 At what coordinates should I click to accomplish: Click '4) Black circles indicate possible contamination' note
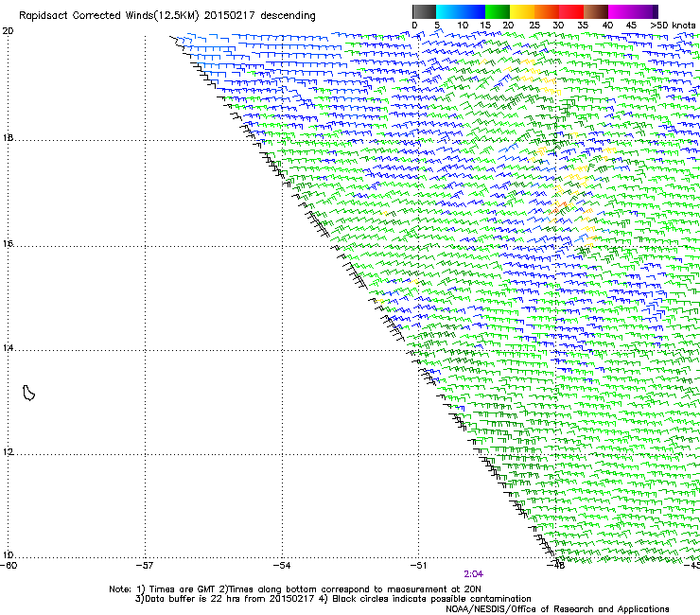pyautogui.click(x=425, y=599)
